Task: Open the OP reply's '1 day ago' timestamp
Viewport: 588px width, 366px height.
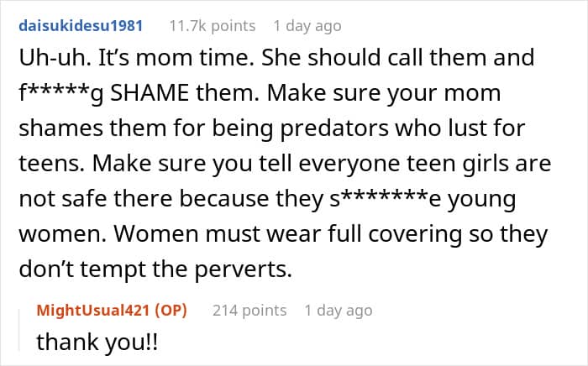Action: click(339, 311)
